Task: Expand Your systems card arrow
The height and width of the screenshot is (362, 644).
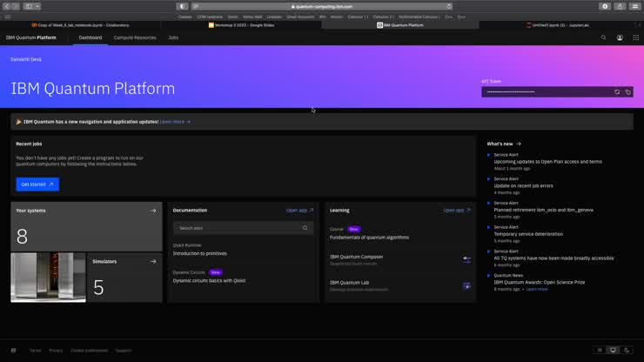Action: [153, 211]
